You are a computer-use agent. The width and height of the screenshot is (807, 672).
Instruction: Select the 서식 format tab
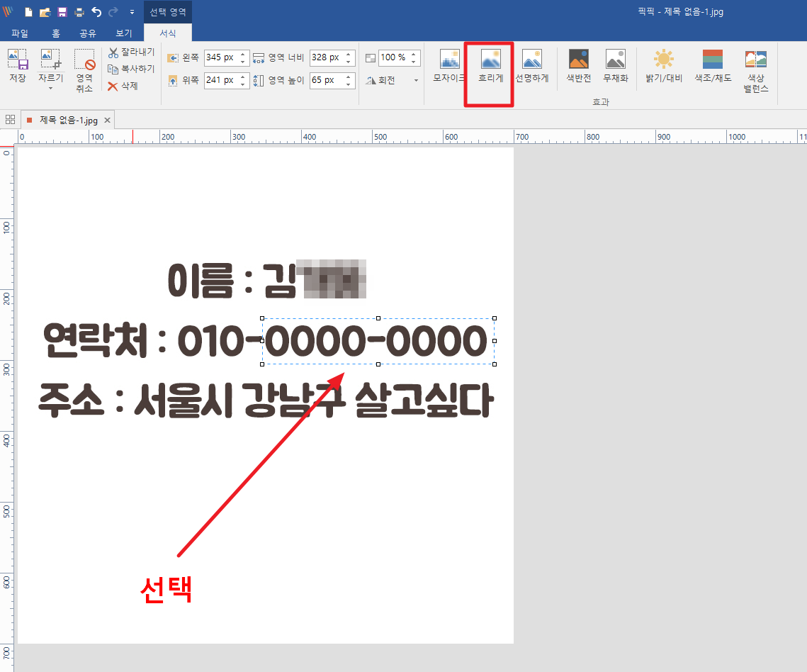pos(168,33)
